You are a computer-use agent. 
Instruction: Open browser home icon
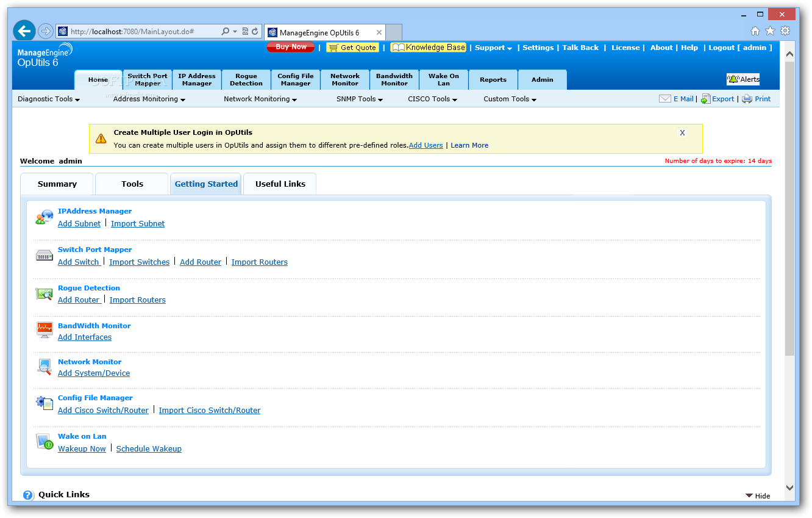tap(755, 31)
